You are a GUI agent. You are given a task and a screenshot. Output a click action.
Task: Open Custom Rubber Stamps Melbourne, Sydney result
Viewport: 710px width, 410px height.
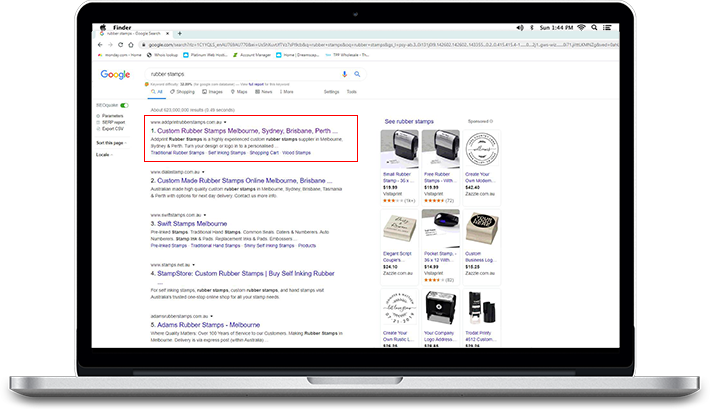tap(247, 130)
